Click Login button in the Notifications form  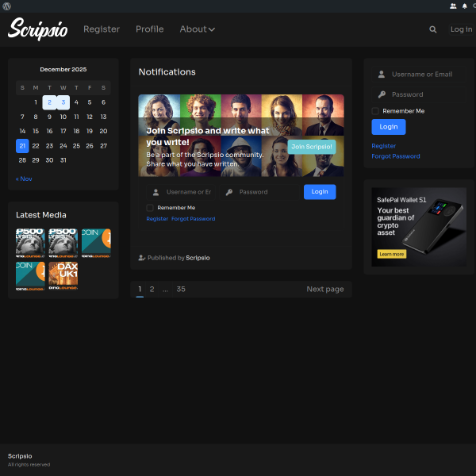click(x=320, y=192)
